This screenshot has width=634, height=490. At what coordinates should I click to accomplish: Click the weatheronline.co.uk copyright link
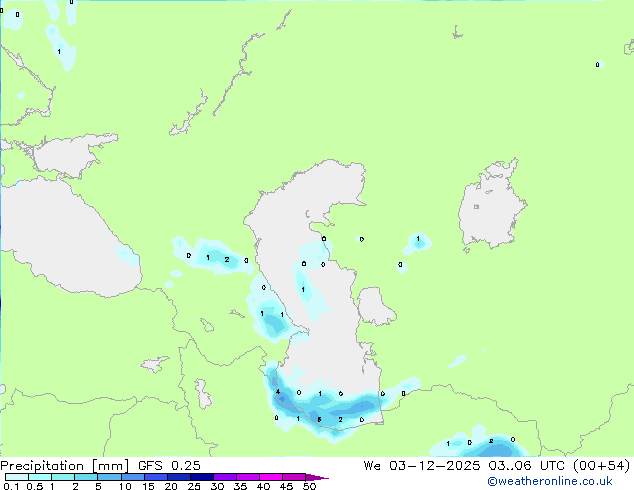pyautogui.click(x=549, y=481)
